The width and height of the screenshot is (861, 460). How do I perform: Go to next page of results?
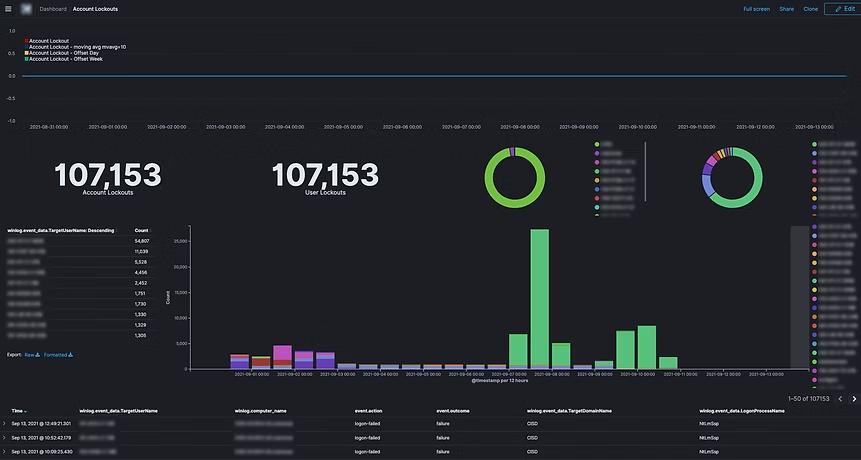854,399
